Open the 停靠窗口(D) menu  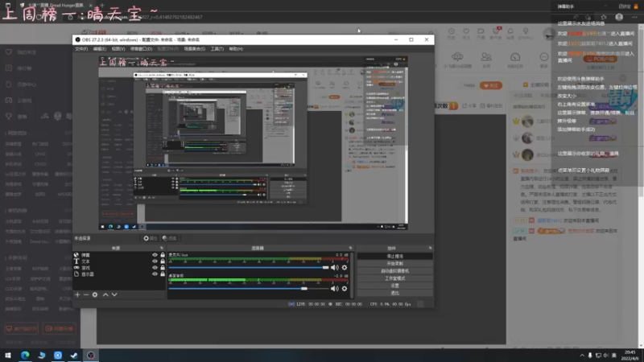coord(142,49)
